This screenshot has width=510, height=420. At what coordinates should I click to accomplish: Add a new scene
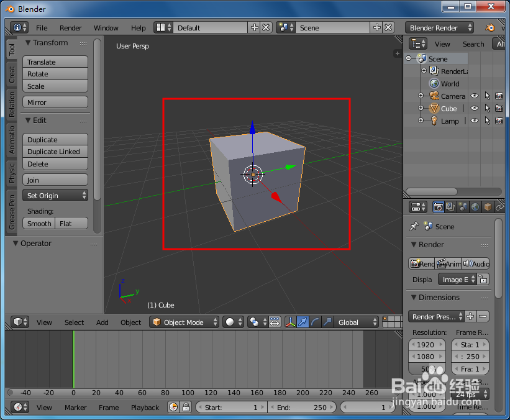point(377,28)
